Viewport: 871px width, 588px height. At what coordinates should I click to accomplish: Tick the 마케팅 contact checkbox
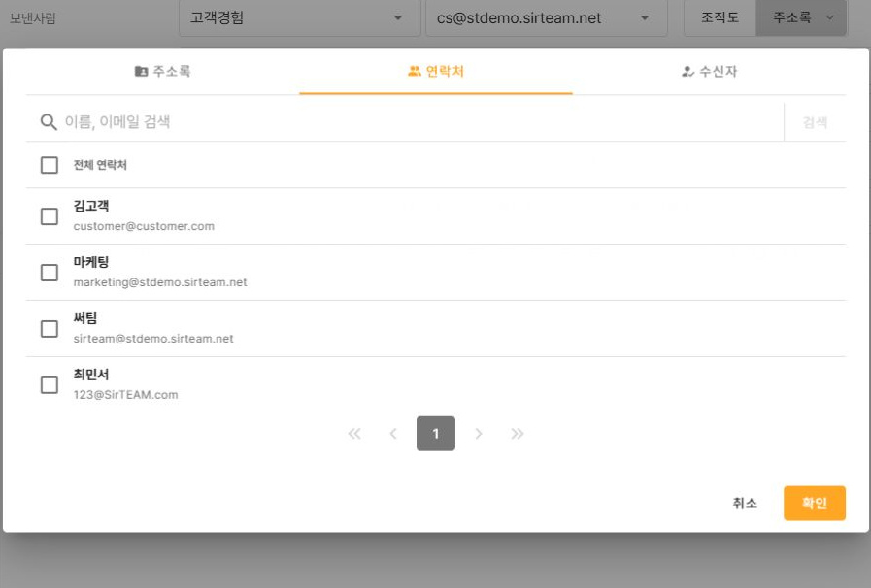click(50, 272)
